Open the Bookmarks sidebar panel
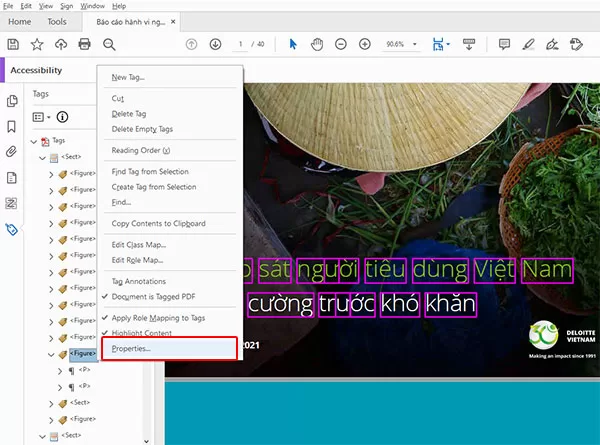Screen dimensions: 600x445 [12, 127]
